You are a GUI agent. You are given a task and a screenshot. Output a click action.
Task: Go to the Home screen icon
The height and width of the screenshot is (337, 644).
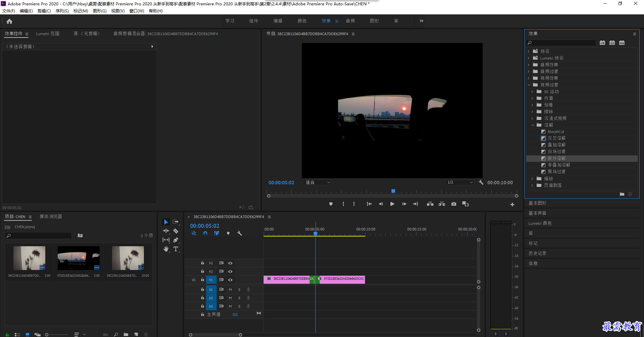9,21
